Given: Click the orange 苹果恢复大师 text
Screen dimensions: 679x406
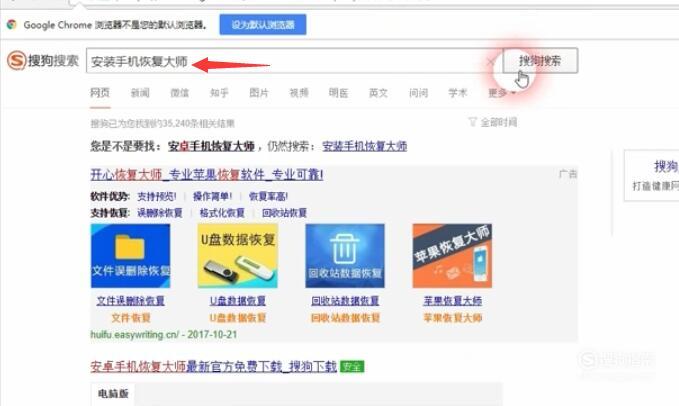Looking at the screenshot, I should [x=453, y=318].
